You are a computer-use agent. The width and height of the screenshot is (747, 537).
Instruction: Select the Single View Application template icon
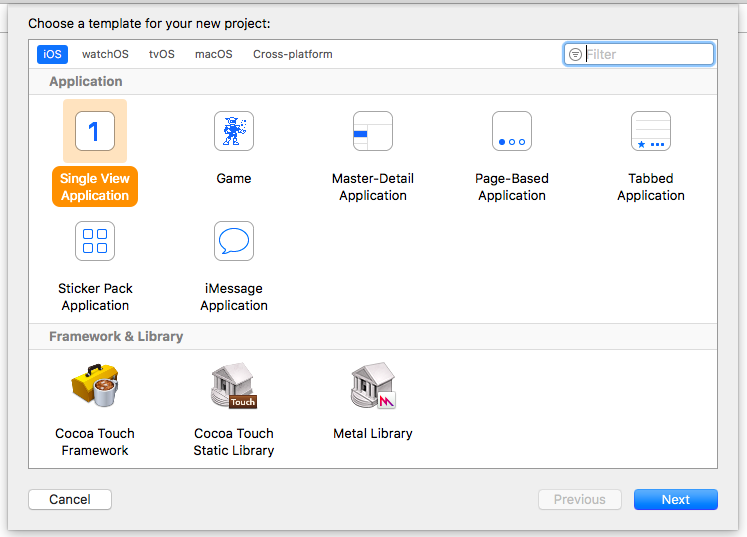coord(95,131)
